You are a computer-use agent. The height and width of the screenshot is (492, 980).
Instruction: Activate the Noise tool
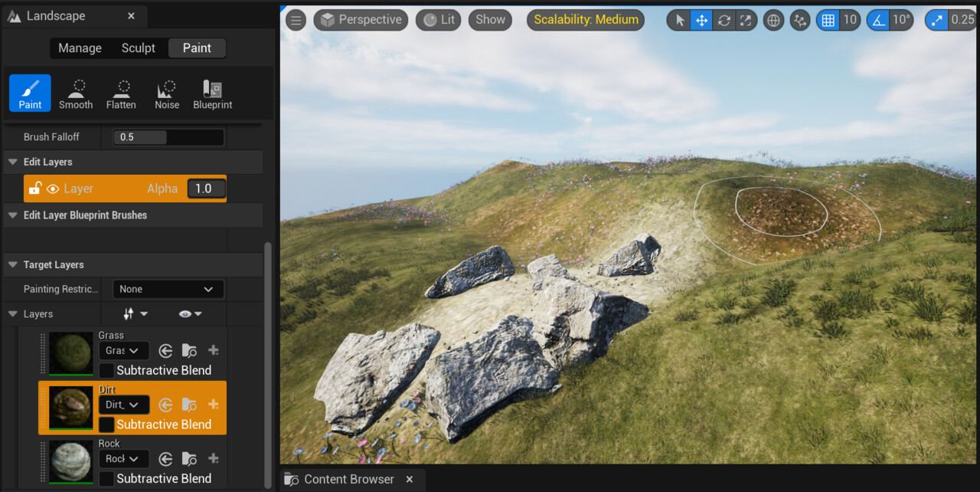pyautogui.click(x=167, y=93)
